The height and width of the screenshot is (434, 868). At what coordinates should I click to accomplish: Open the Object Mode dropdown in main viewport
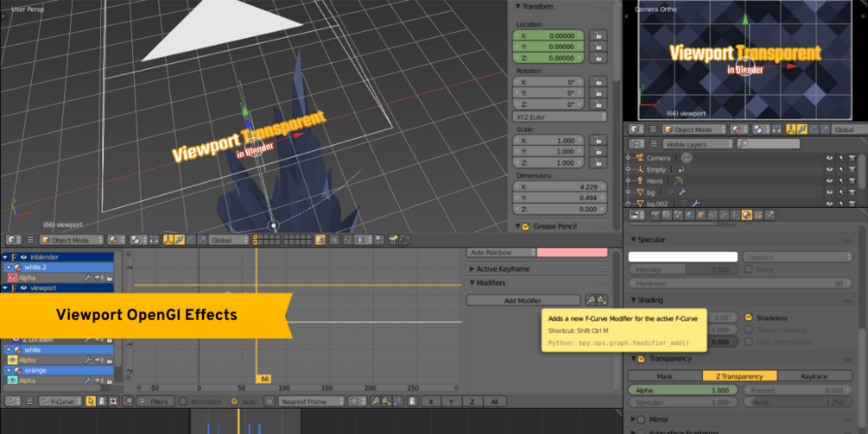(72, 240)
